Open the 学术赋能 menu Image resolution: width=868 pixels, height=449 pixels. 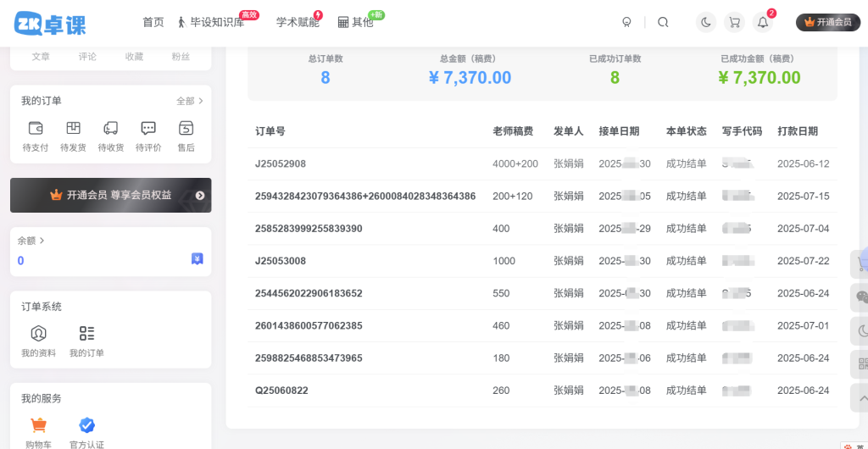(298, 22)
